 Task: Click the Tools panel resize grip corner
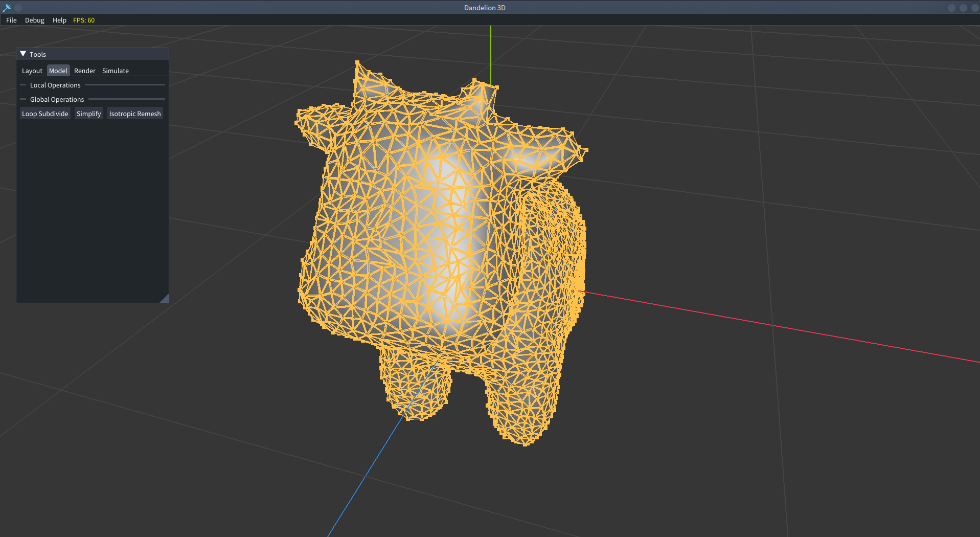click(x=165, y=299)
